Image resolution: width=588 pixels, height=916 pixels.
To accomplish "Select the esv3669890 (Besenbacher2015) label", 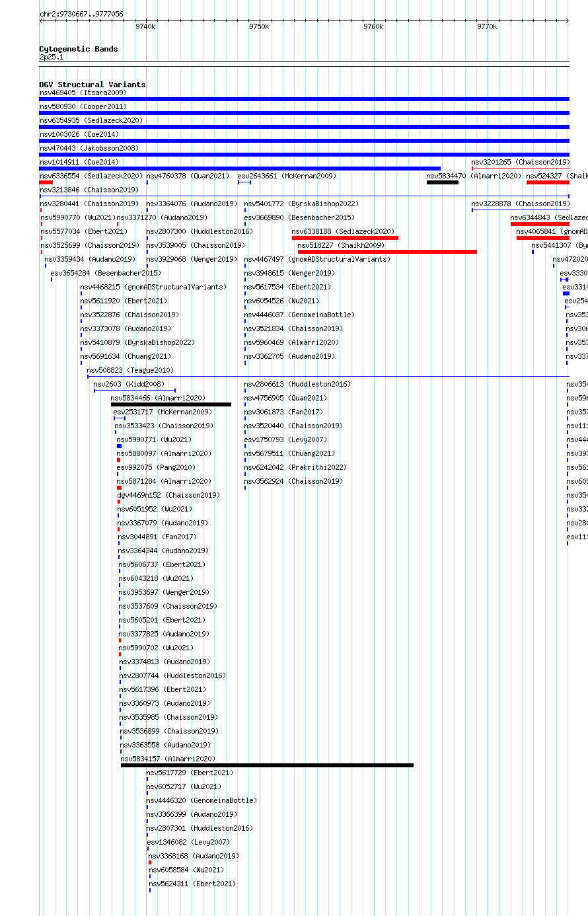I will point(300,217).
